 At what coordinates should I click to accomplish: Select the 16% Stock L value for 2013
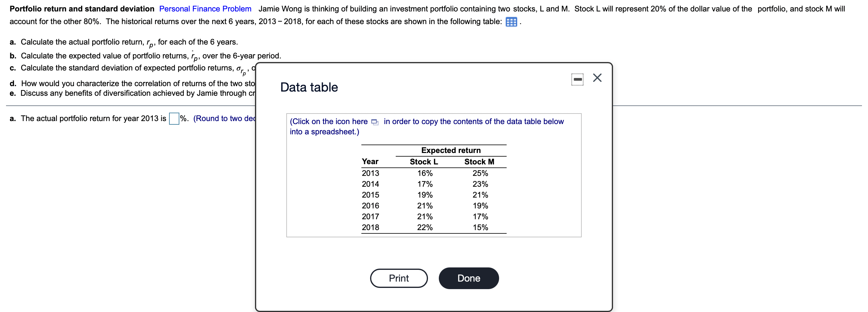pos(424,173)
